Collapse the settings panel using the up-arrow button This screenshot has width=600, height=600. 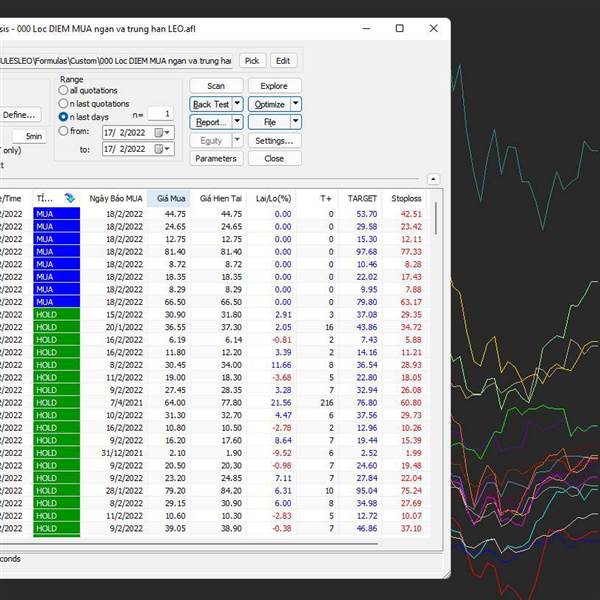433,179
